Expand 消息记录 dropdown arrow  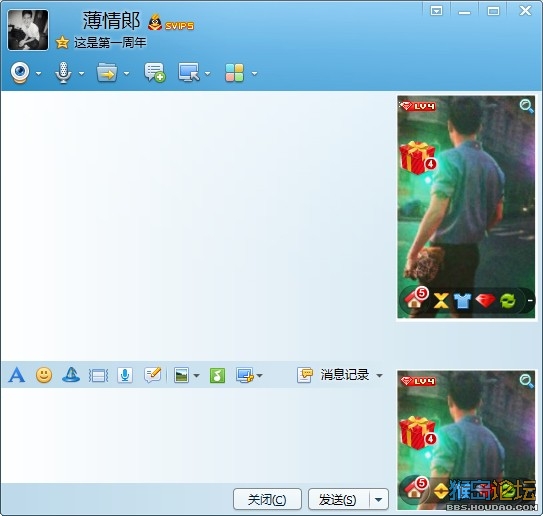380,376
